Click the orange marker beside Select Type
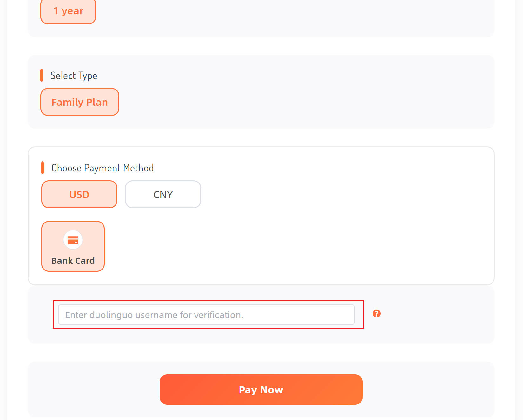The height and width of the screenshot is (420, 523). click(42, 76)
